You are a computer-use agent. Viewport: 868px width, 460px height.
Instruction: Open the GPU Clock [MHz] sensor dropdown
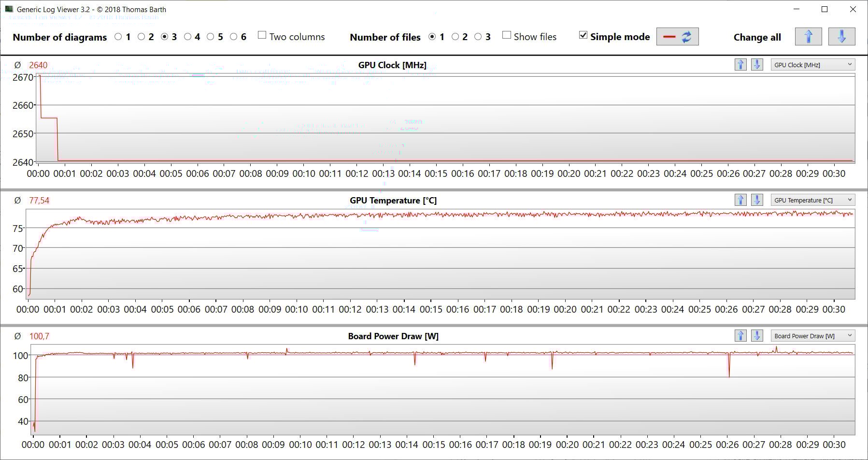(x=813, y=65)
